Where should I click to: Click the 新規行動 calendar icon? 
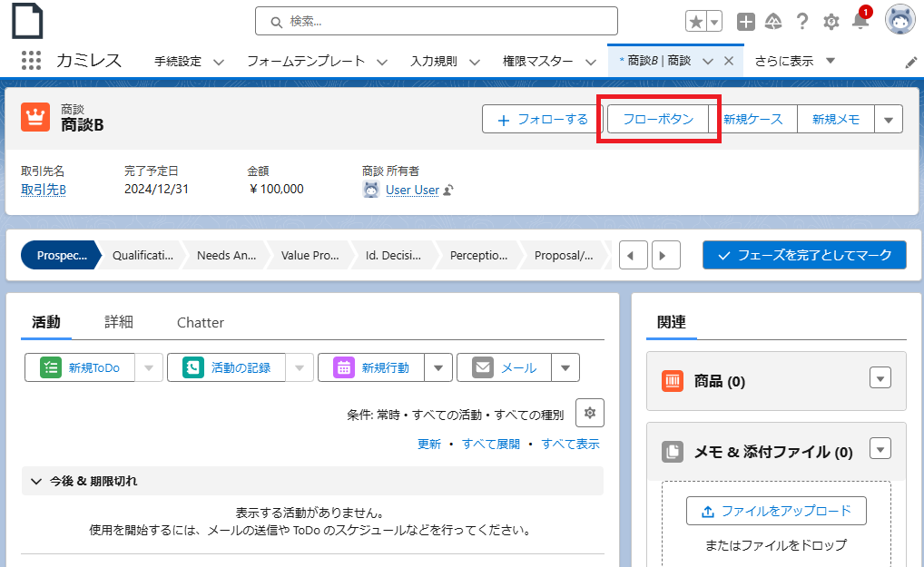click(344, 367)
